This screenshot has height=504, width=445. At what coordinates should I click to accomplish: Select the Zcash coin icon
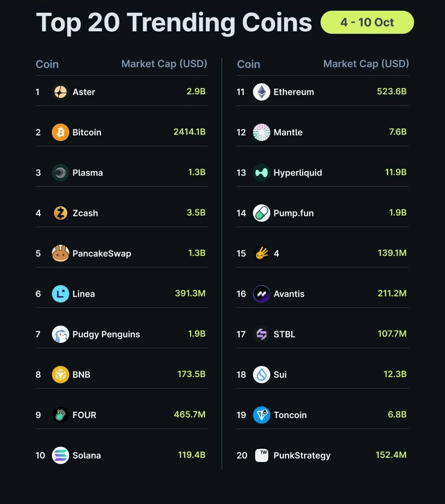[x=61, y=213]
